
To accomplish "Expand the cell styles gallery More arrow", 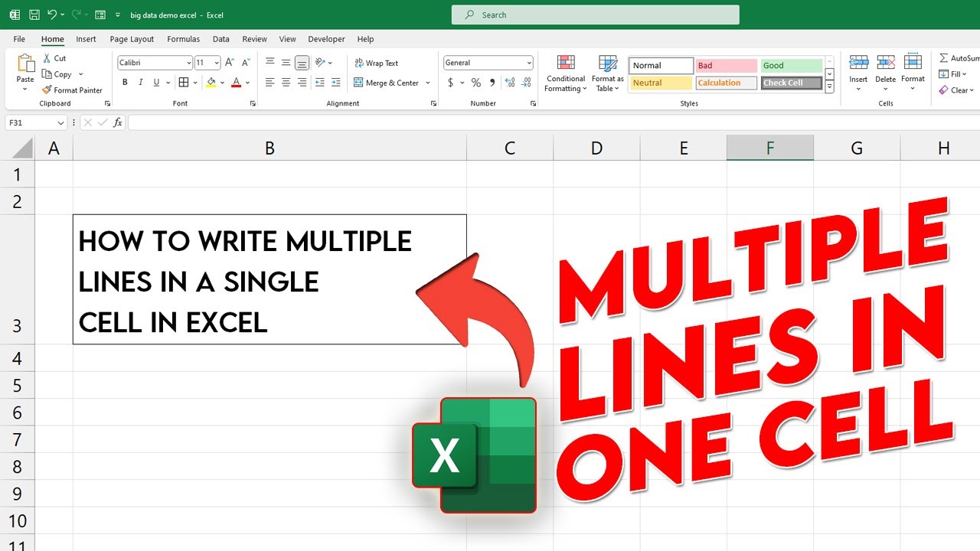I will click(x=829, y=87).
